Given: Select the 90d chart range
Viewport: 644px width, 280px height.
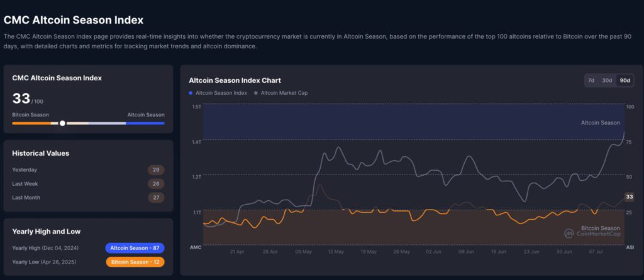Looking at the screenshot, I should pos(625,80).
